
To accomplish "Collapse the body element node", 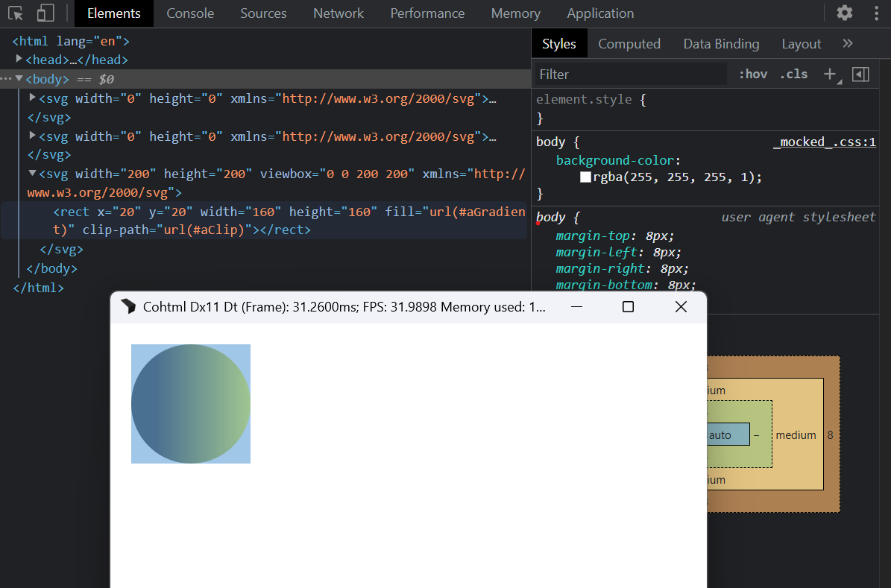I will click(x=19, y=78).
